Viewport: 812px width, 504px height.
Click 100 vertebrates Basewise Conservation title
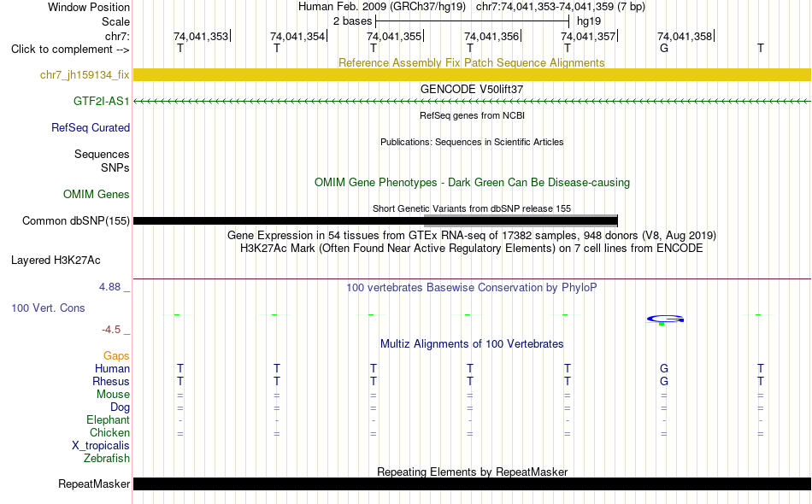(x=472, y=287)
